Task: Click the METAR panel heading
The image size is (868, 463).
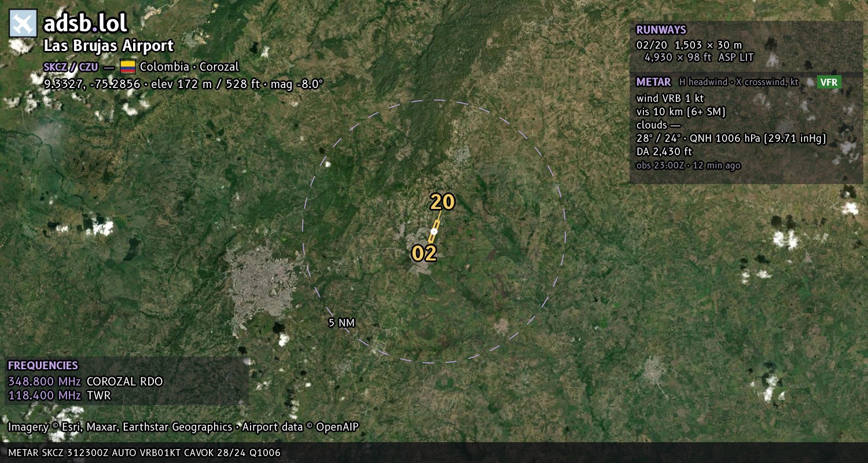Action: pyautogui.click(x=653, y=82)
